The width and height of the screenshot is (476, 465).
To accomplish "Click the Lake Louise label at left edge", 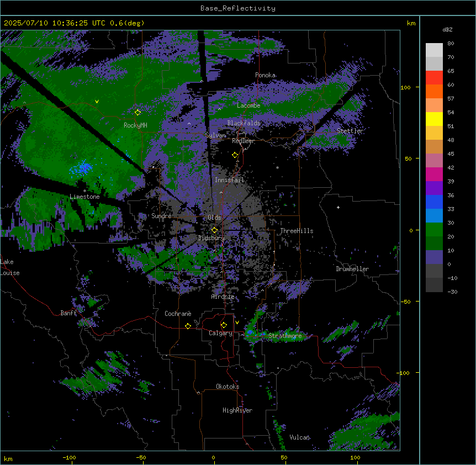I will 10,267.
